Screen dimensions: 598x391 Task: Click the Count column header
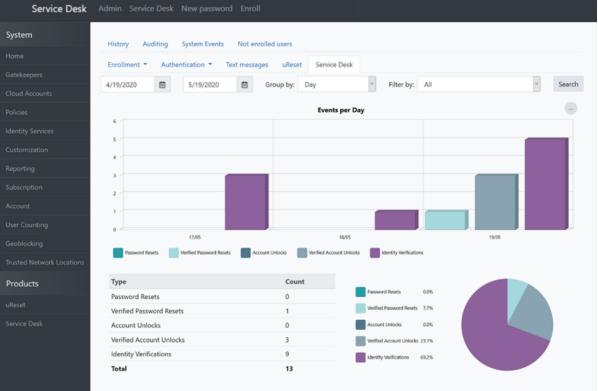[295, 282]
